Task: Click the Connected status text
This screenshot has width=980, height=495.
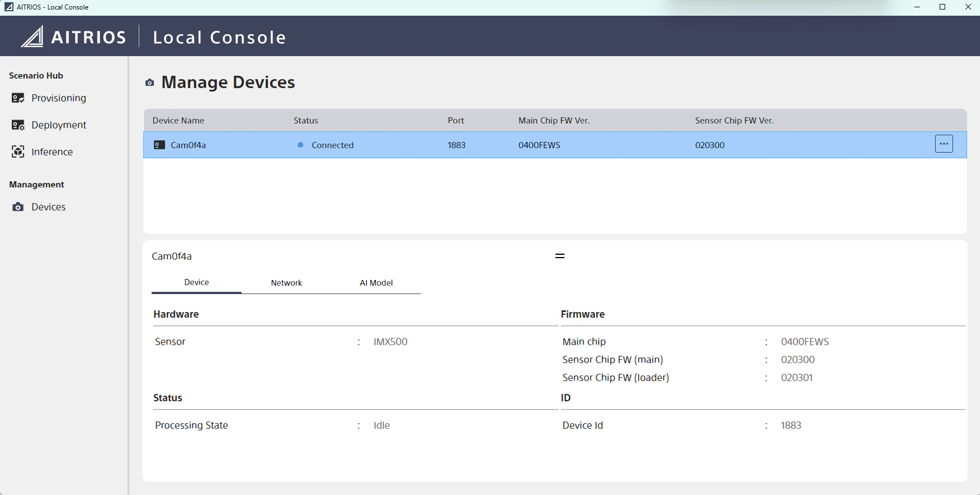Action: coord(332,145)
